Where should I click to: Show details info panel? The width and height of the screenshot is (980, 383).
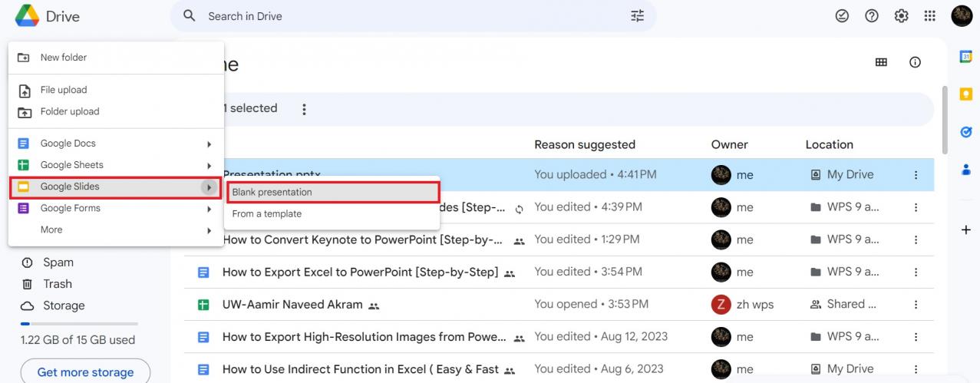915,63
